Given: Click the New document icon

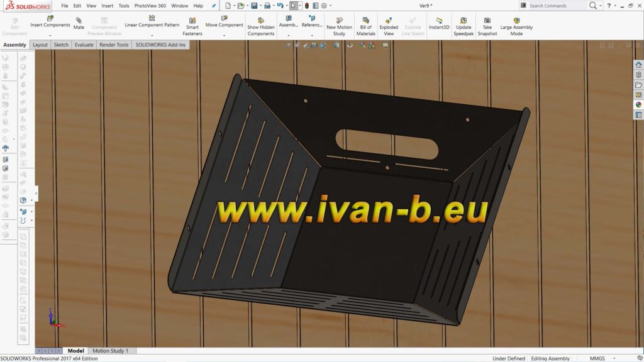Looking at the screenshot, I should coord(228,6).
